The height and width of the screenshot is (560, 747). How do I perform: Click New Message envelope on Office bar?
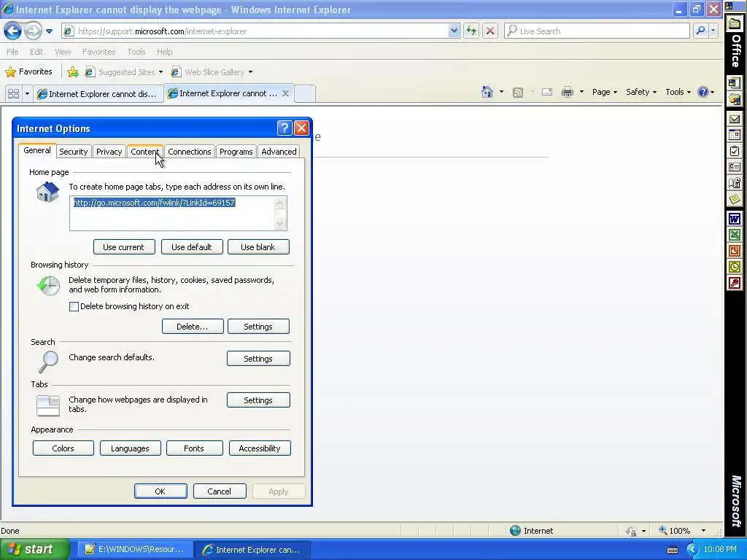[735, 120]
